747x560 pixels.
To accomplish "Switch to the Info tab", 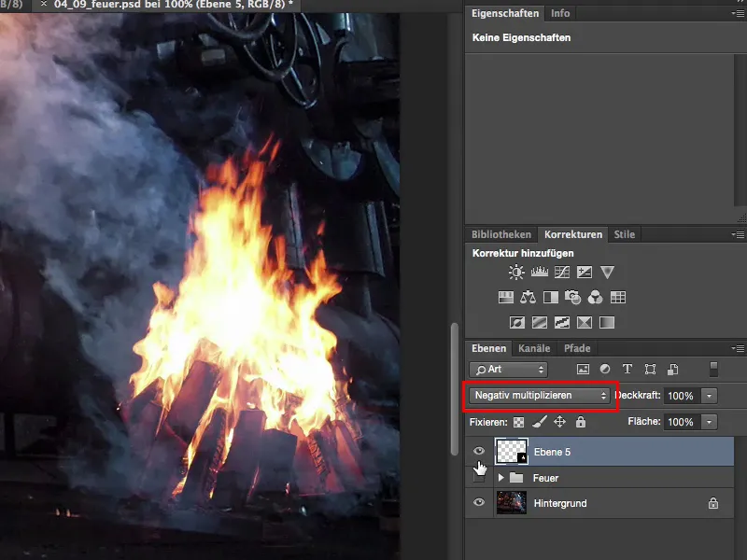I will [560, 13].
